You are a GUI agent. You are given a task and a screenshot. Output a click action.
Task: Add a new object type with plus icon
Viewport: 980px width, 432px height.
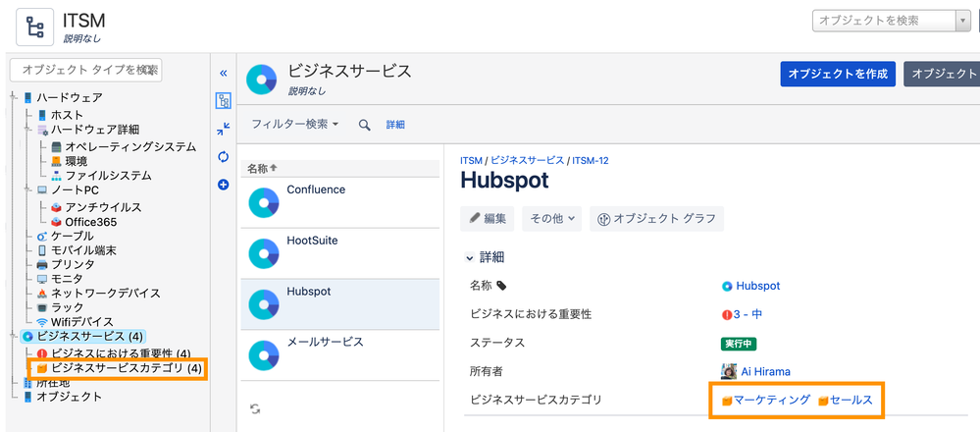(x=223, y=185)
